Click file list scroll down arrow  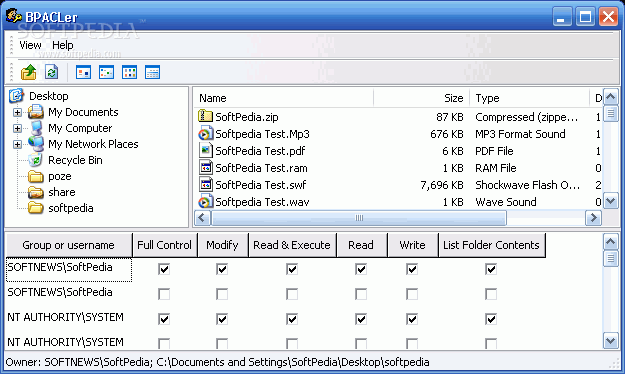point(611,201)
